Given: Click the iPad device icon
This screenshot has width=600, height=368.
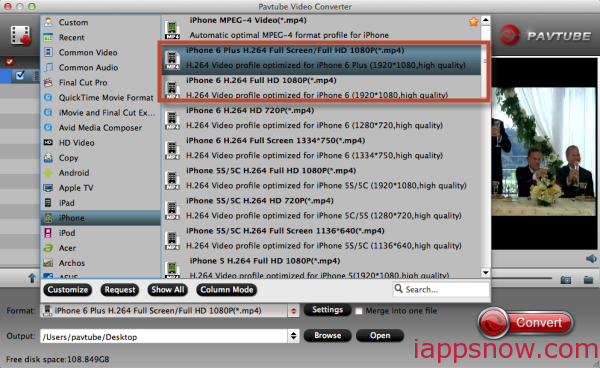Looking at the screenshot, I should pos(48,203).
